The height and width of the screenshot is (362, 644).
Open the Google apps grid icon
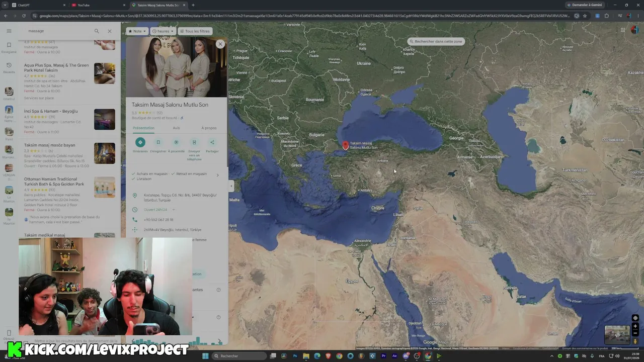pyautogui.click(x=622, y=30)
